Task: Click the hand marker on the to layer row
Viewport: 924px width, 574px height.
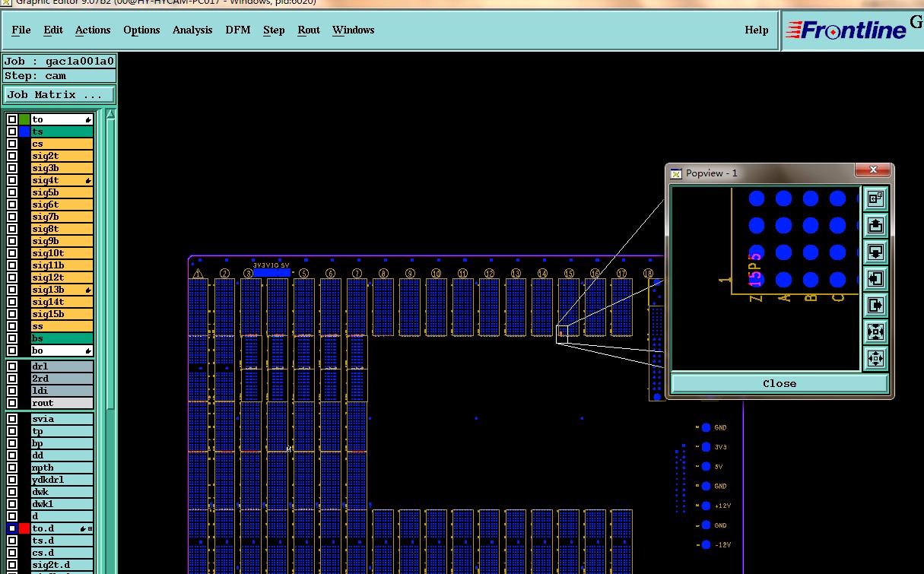Action: tap(88, 120)
